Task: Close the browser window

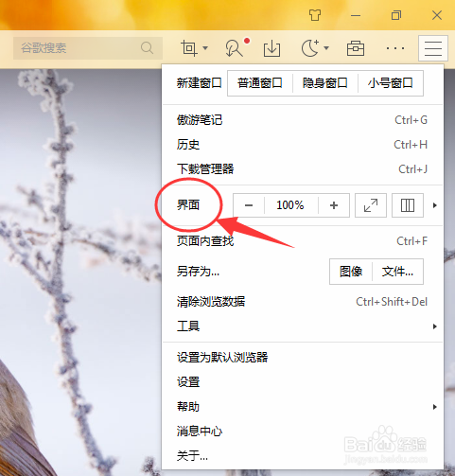Action: click(437, 15)
